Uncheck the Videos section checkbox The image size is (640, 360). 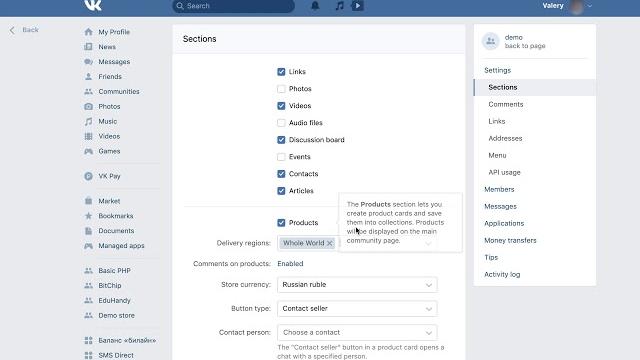pyautogui.click(x=281, y=106)
